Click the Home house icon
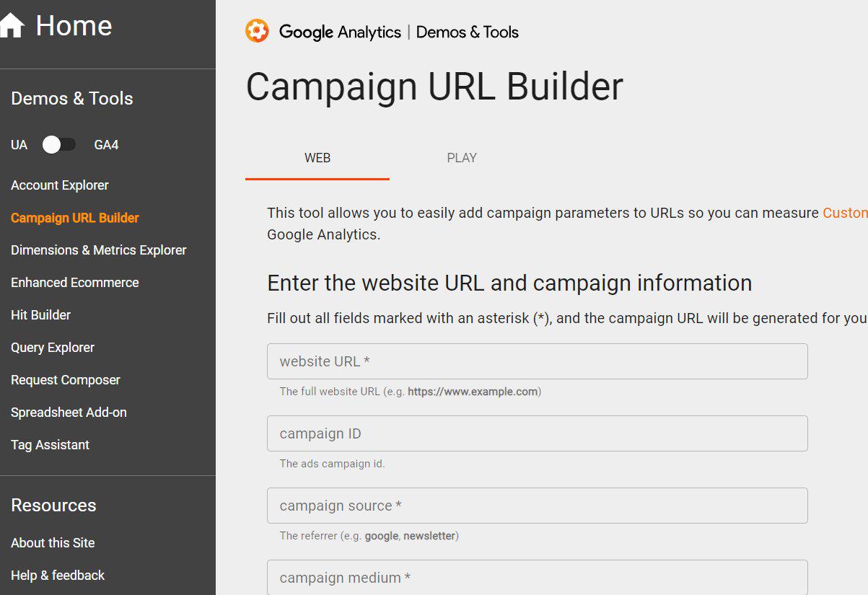The image size is (868, 595). click(12, 27)
